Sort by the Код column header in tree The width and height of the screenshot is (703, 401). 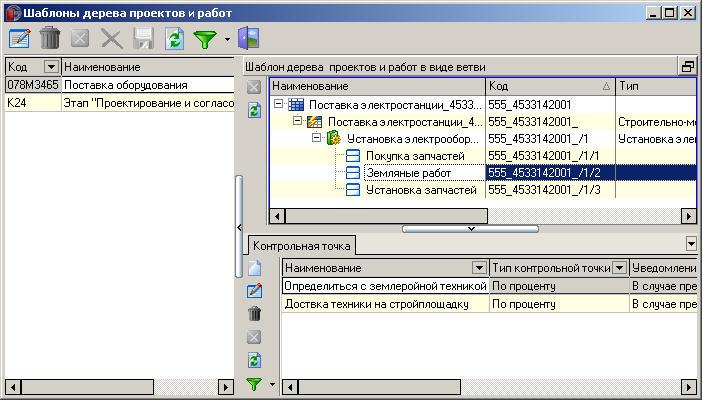click(x=551, y=86)
